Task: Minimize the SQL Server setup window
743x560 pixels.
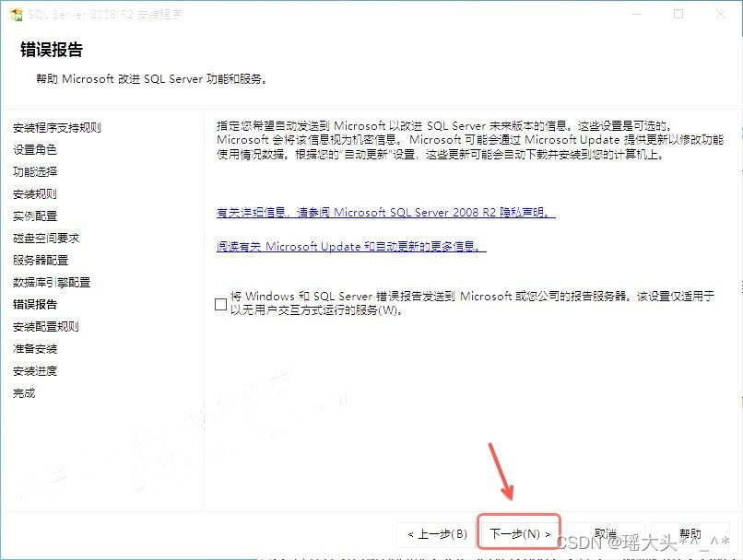Action: (x=637, y=14)
